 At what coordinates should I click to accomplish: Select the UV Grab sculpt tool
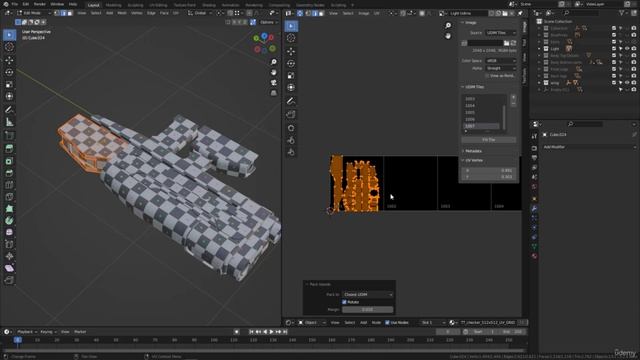[x=291, y=128]
